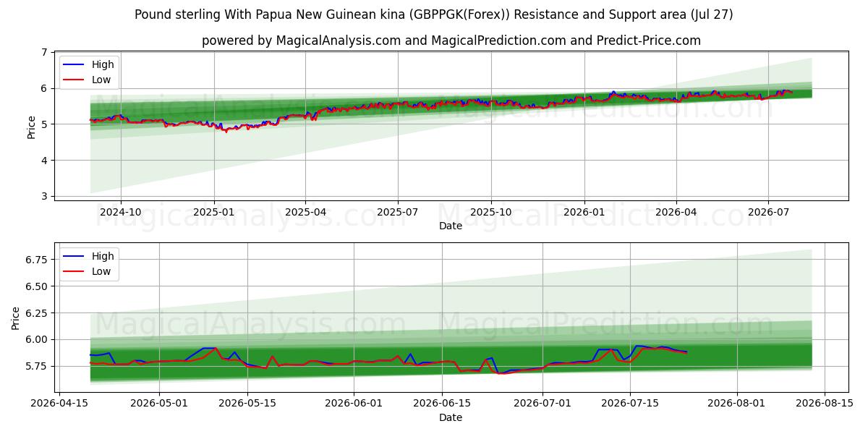
Task: Click the price tick 3 on top chart
Action: 44,196
